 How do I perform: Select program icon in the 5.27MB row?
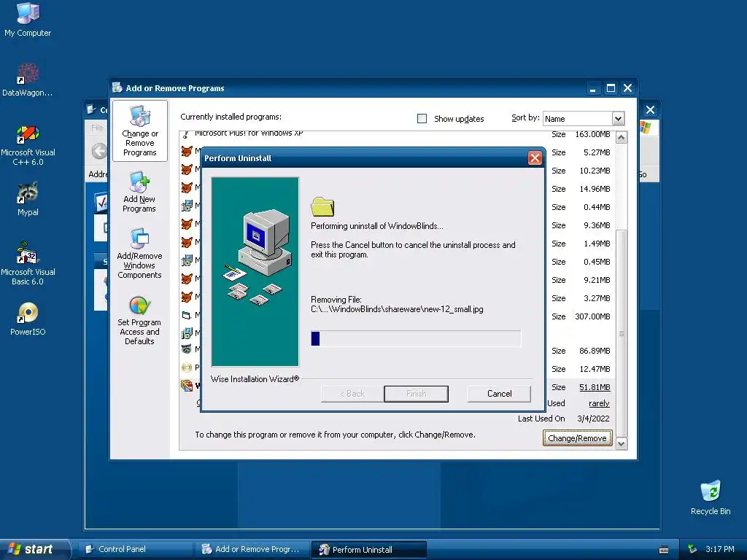pos(187,152)
